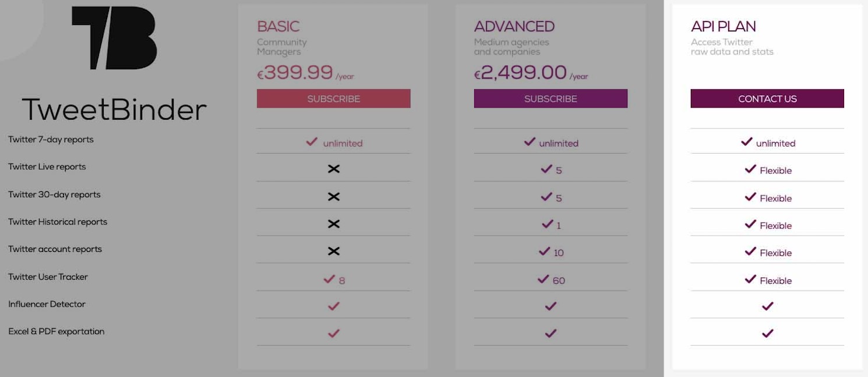Click the BASIC plan title
The height and width of the screenshot is (377, 868).
(278, 27)
